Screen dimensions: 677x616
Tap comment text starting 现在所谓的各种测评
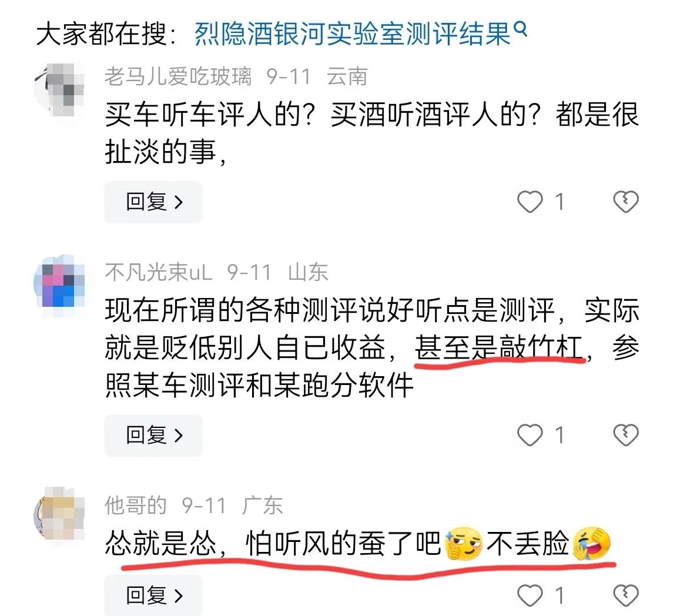[x=372, y=347]
